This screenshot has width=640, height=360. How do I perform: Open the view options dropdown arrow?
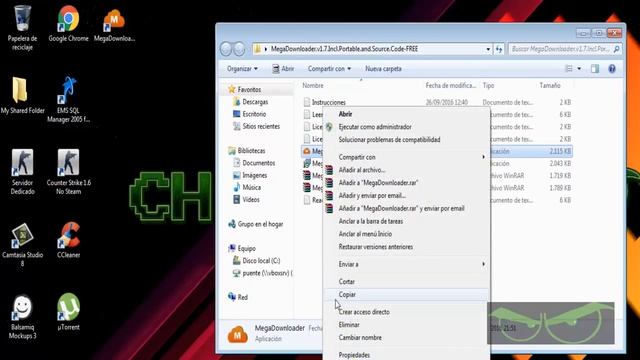(x=579, y=69)
